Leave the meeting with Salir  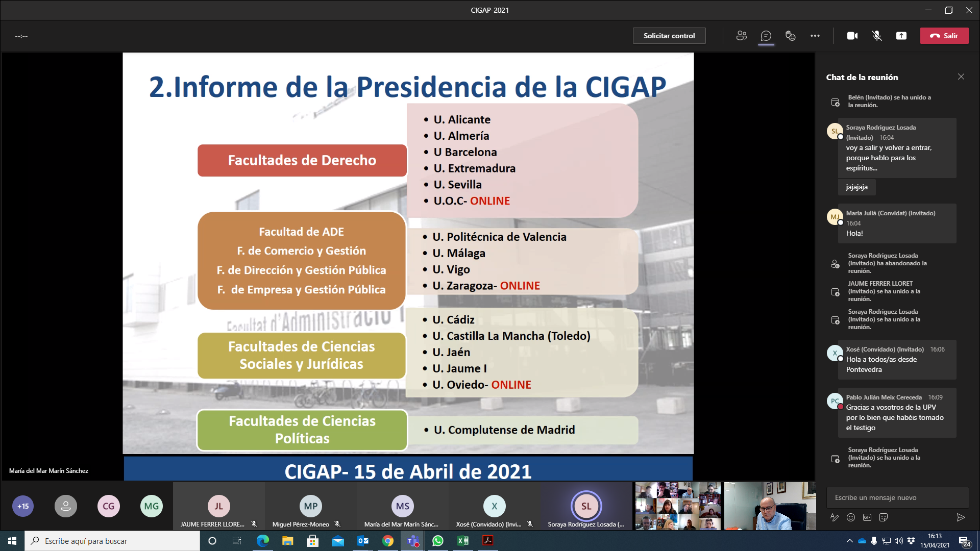tap(944, 36)
